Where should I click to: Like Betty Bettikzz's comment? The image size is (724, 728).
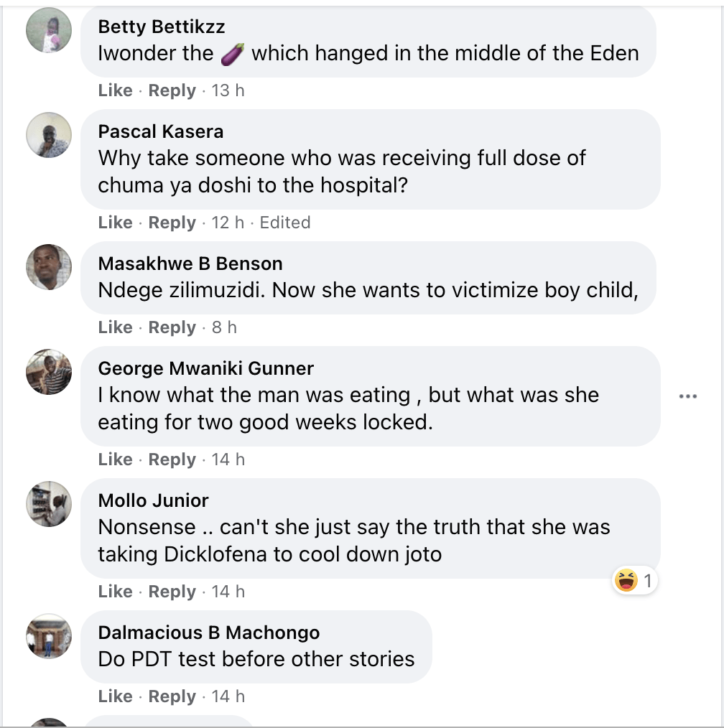point(115,90)
